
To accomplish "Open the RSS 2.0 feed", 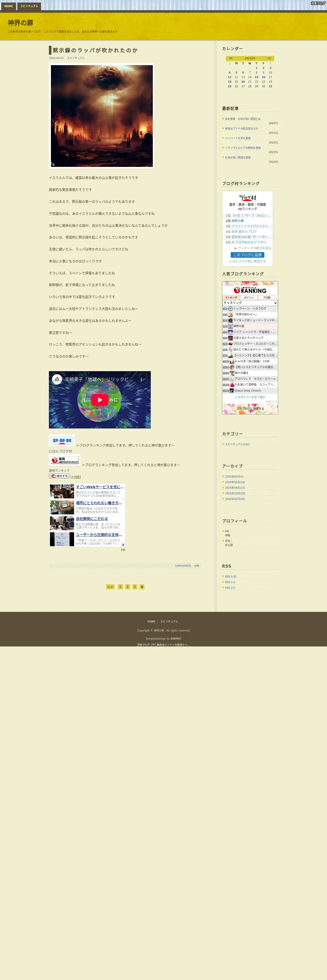I will click(x=230, y=588).
